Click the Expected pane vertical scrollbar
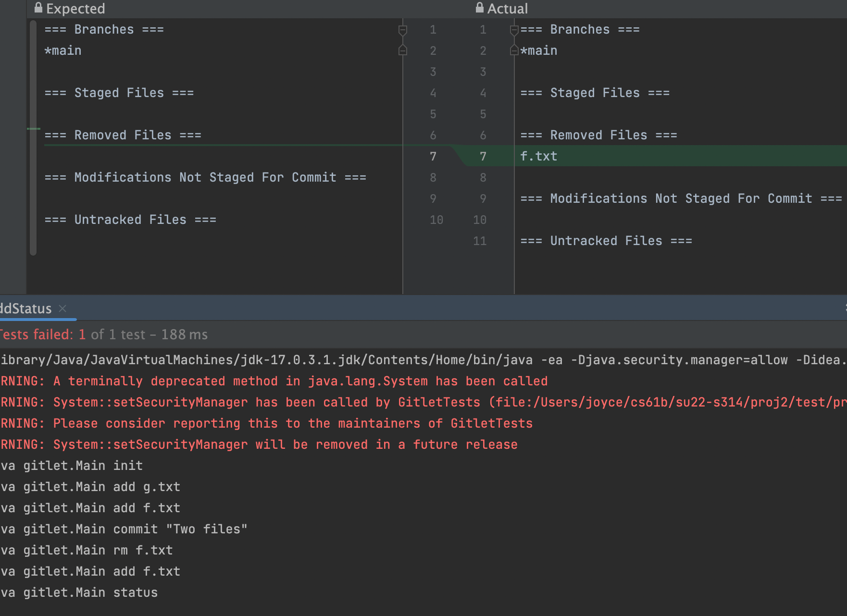 [33, 192]
